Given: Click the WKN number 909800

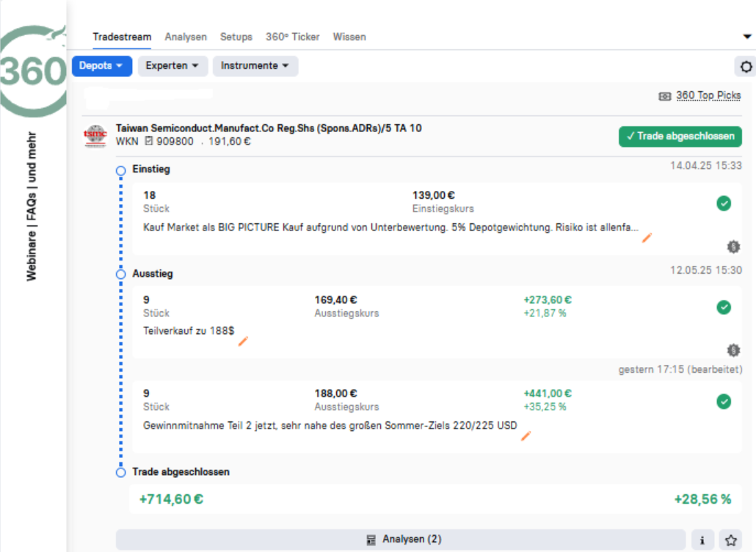Looking at the screenshot, I should (175, 141).
